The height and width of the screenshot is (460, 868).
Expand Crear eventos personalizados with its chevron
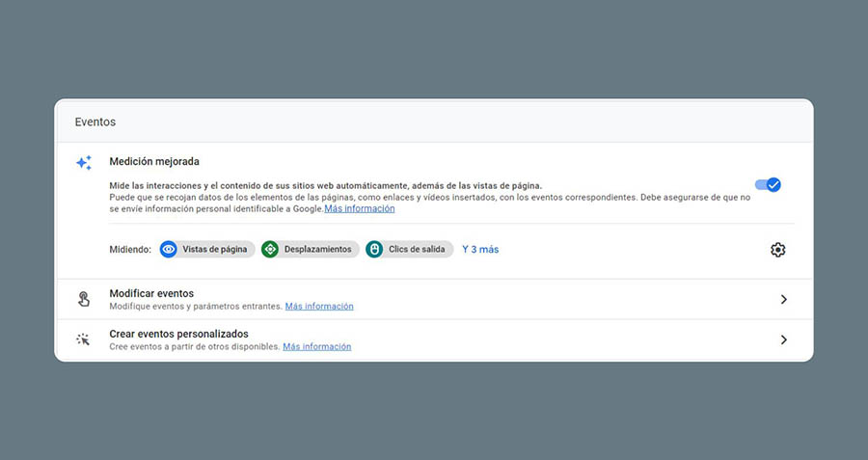point(783,339)
